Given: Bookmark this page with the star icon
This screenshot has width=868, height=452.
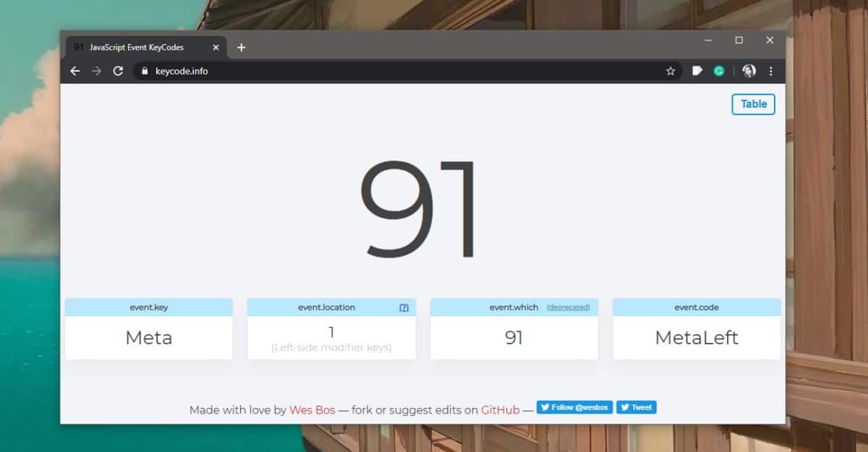Looking at the screenshot, I should [x=671, y=71].
